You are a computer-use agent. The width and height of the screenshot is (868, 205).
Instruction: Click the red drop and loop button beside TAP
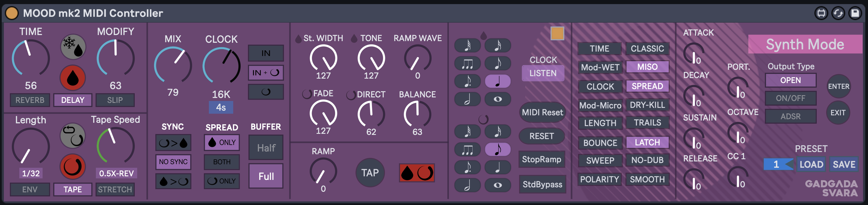coord(416,173)
